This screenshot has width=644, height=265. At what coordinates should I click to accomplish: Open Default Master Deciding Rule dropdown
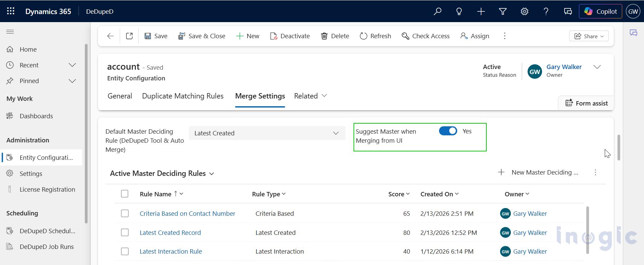point(267,133)
